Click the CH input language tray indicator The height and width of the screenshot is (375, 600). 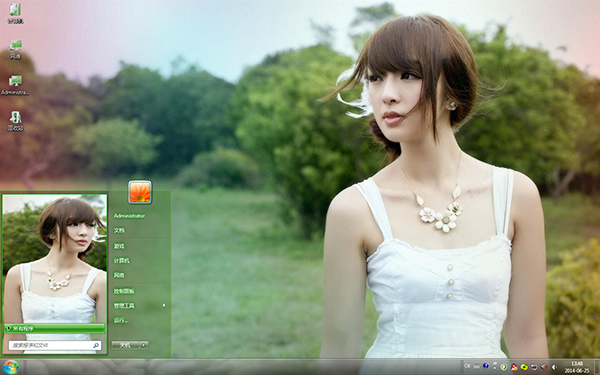467,366
